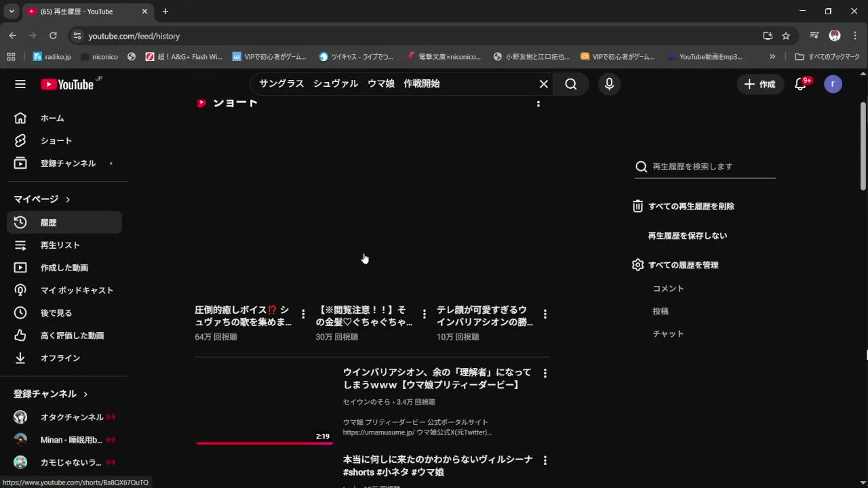
Task: Open マイ ポッドキャスト in the sidebar
Action: [64, 290]
